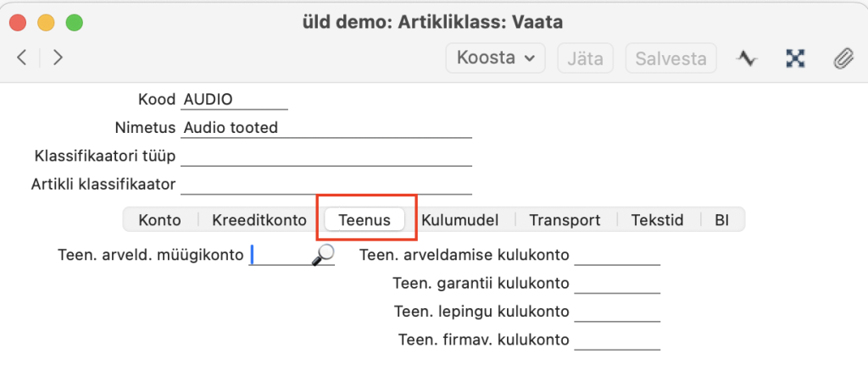This screenshot has width=868, height=381.
Task: Open the Koosta dropdown menu
Action: [496, 58]
